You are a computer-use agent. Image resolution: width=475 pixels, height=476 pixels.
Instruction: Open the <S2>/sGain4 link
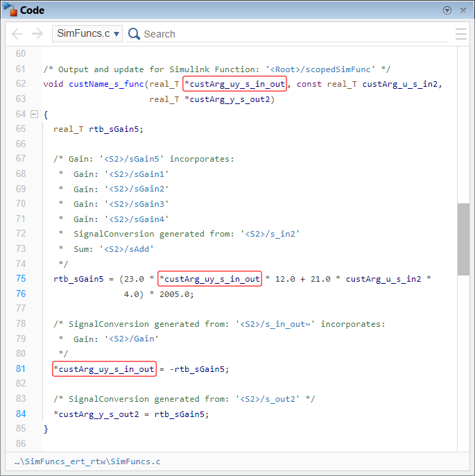point(137,219)
